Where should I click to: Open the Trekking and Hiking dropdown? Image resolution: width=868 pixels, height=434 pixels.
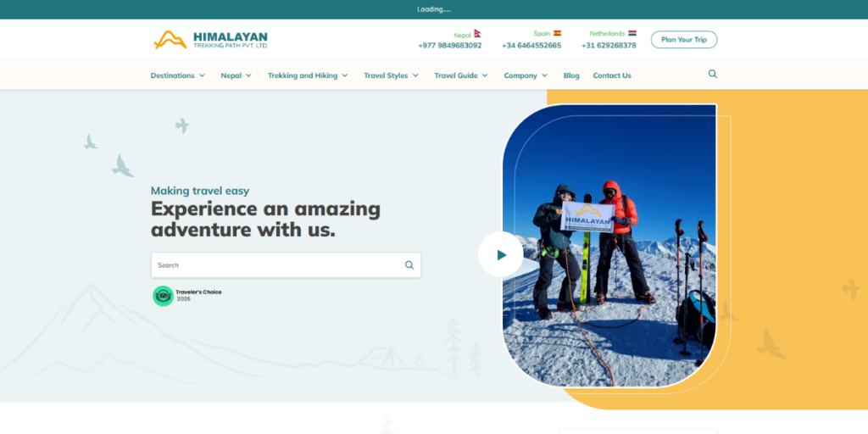click(x=308, y=75)
